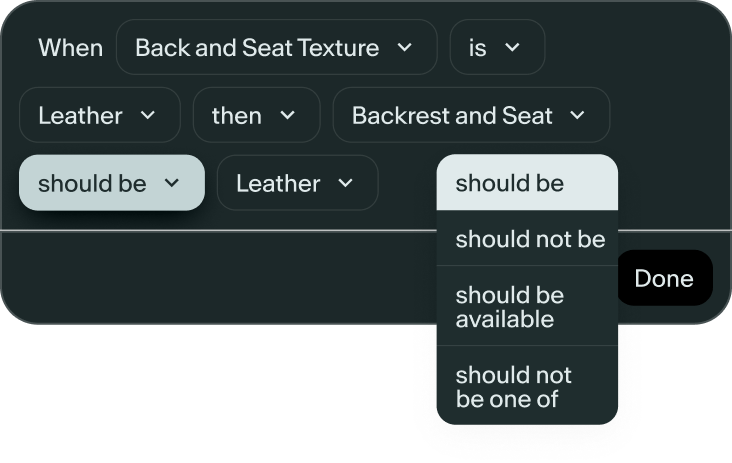Click chevron of Leather pill after "should be"
The height and width of the screenshot is (463, 732).
pyautogui.click(x=346, y=183)
